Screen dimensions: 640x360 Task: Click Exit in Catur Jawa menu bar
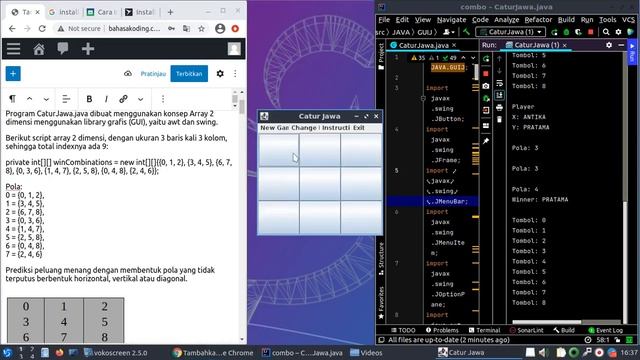coord(359,128)
